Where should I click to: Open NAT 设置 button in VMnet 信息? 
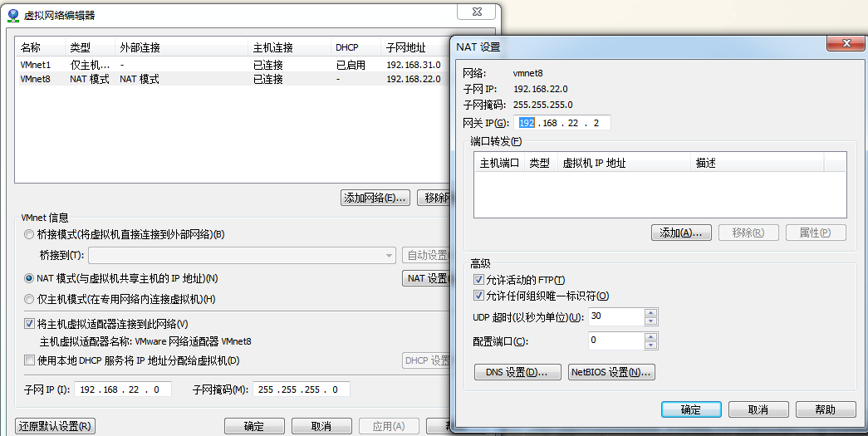(426, 278)
